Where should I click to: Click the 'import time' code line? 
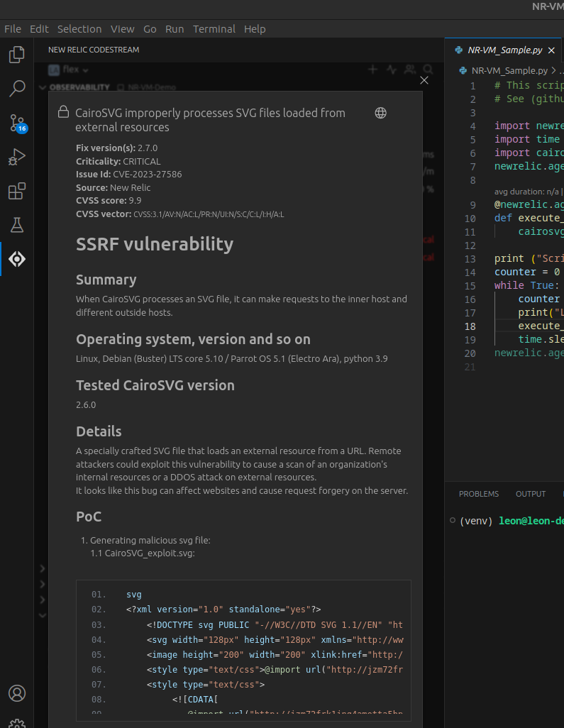(527, 139)
